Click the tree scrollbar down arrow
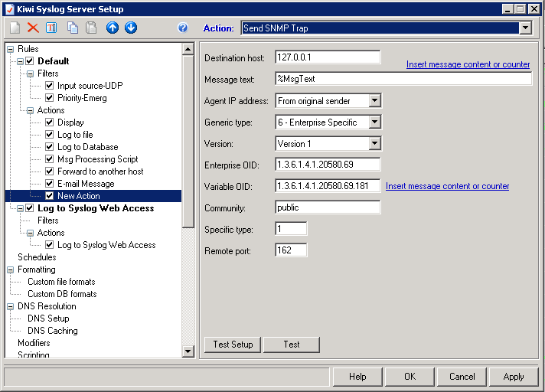The height and width of the screenshot is (392, 545). [188, 351]
